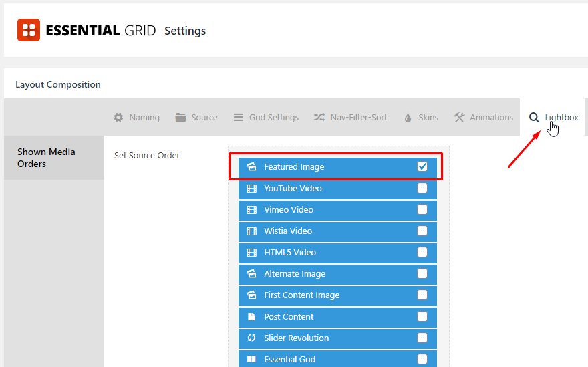Click the Post Content document icon
The width and height of the screenshot is (588, 367).
tap(252, 317)
